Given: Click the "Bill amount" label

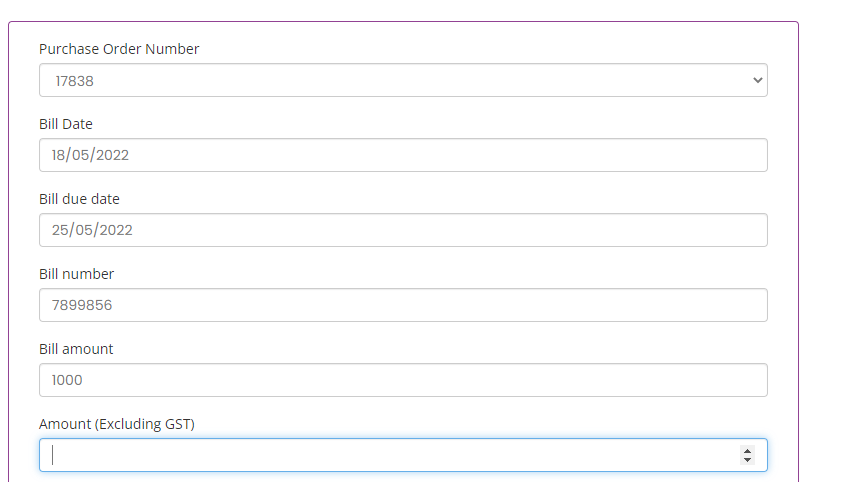Looking at the screenshot, I should tap(76, 349).
